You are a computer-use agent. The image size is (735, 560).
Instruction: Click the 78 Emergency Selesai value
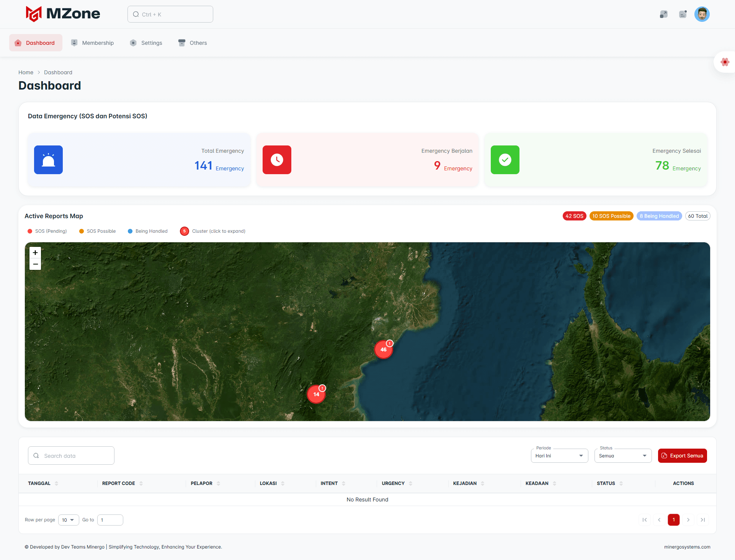tap(678, 166)
